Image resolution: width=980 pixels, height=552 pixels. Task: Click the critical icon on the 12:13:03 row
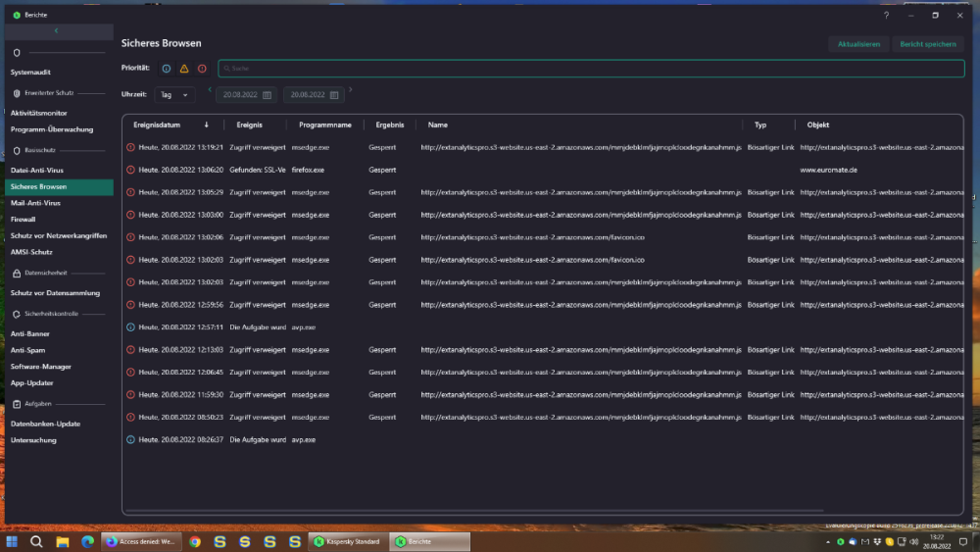[130, 350]
